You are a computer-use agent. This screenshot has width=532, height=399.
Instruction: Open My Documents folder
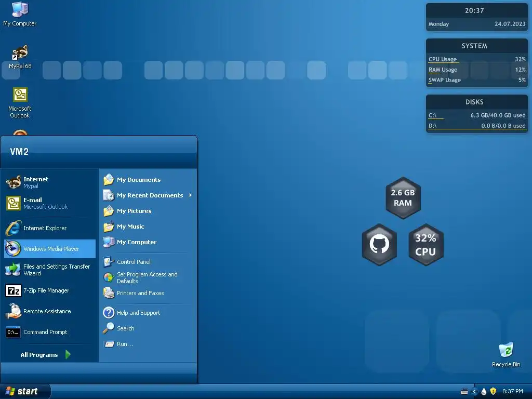click(x=148, y=179)
